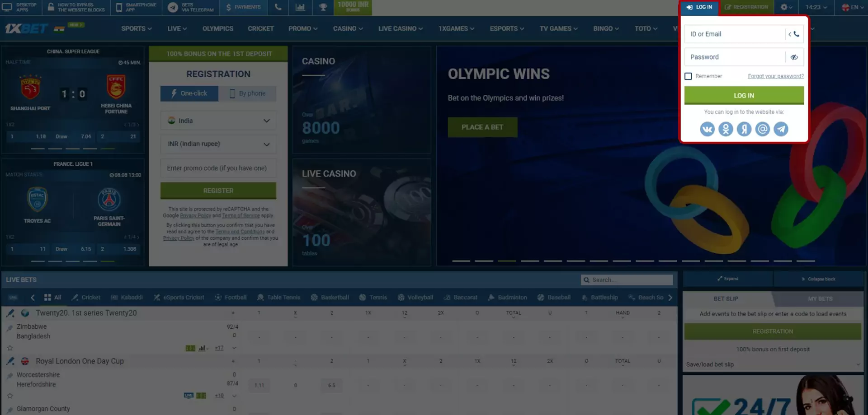The width and height of the screenshot is (868, 415).
Task: Open the India country dropdown
Action: click(218, 120)
